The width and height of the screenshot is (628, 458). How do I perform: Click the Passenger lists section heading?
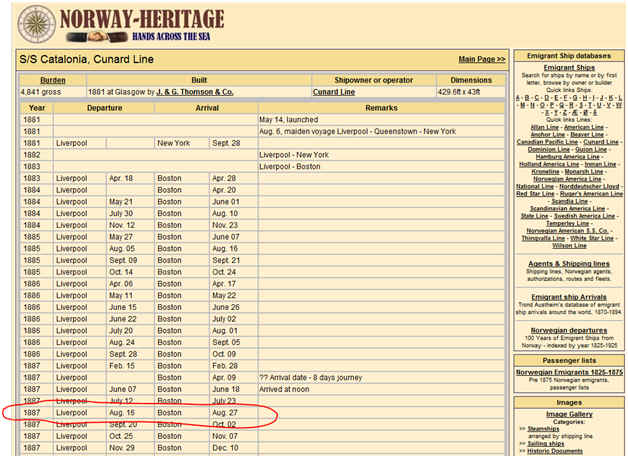click(x=569, y=360)
